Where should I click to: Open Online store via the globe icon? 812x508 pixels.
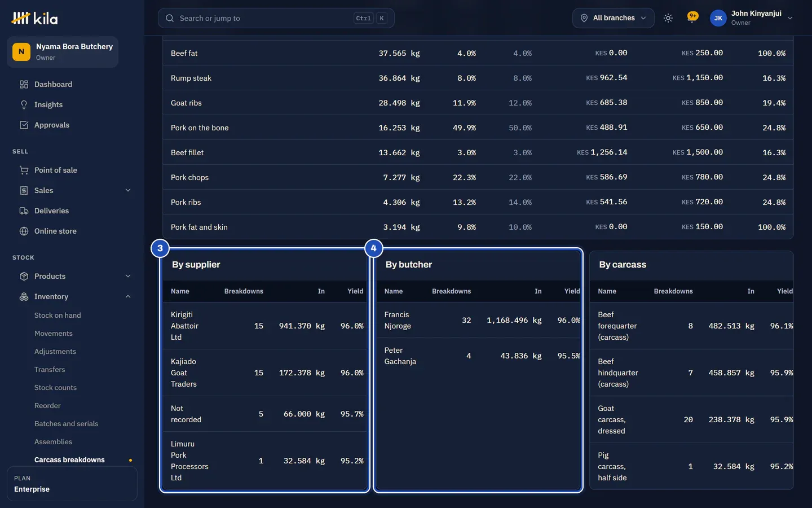tap(24, 231)
